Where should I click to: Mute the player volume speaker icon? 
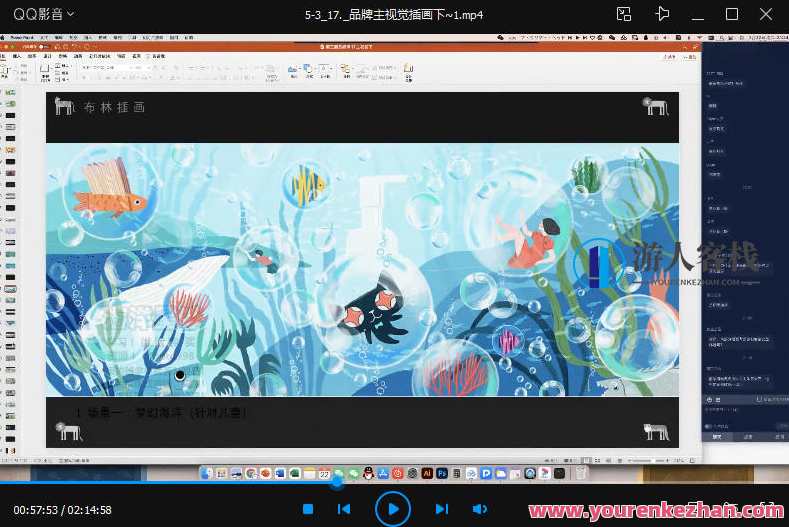pos(478,509)
